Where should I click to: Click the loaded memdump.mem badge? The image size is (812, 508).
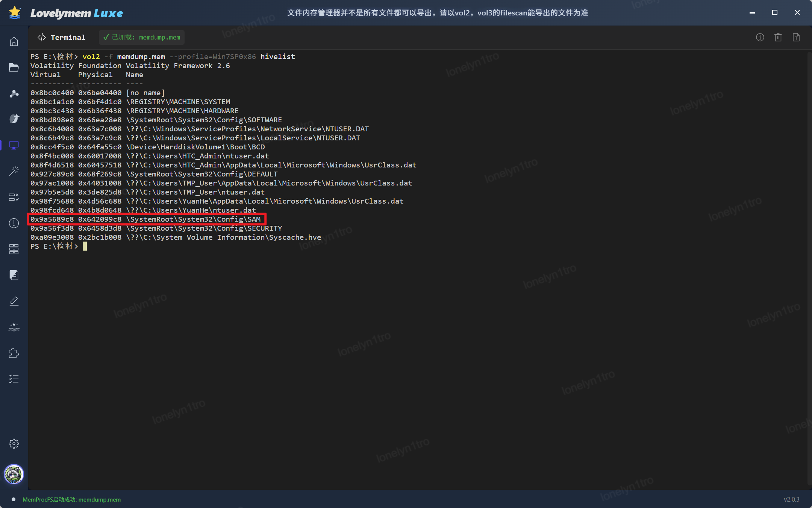pos(142,37)
